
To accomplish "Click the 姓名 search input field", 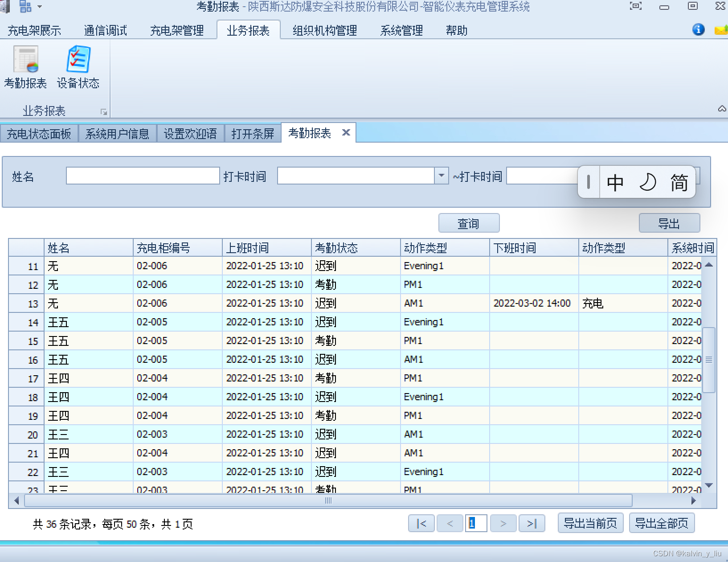I will (x=143, y=176).
